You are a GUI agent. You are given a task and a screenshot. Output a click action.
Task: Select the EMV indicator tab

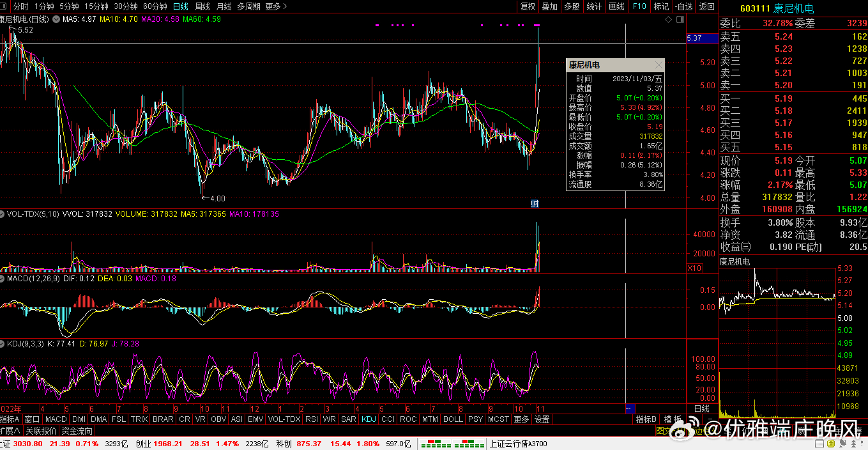click(x=255, y=419)
